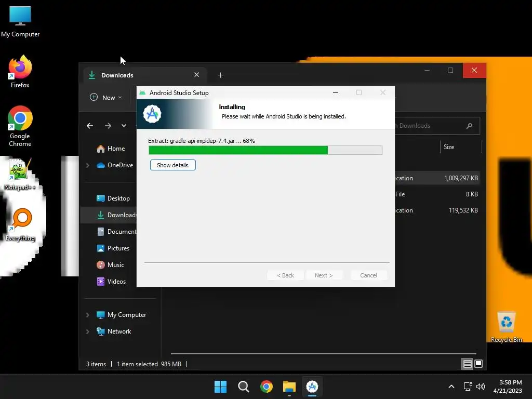Image resolution: width=532 pixels, height=399 pixels.
Task: Open My Computer desktop icon
Action: (x=20, y=22)
